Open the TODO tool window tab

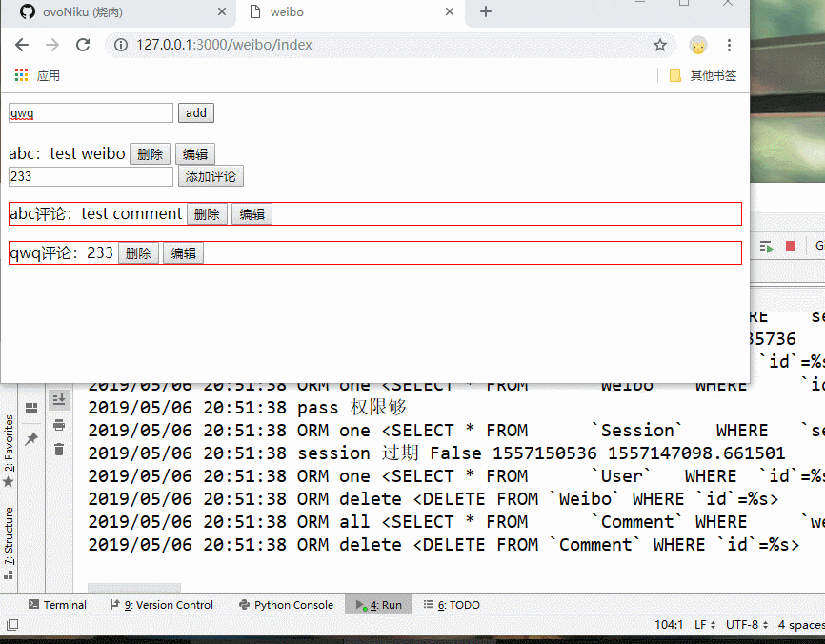452,605
